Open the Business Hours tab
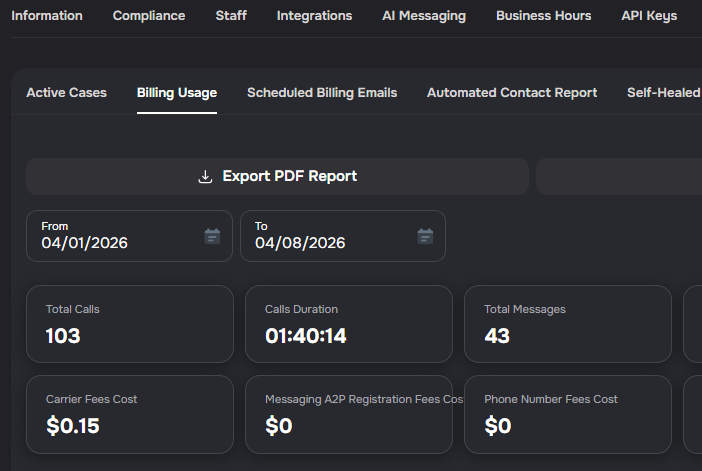This screenshot has width=702, height=471. pos(543,16)
